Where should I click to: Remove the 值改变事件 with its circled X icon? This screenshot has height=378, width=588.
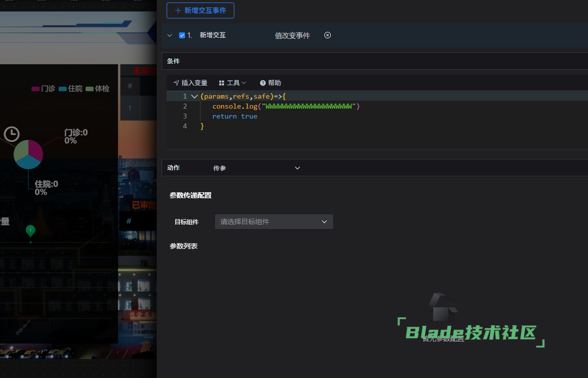(327, 35)
